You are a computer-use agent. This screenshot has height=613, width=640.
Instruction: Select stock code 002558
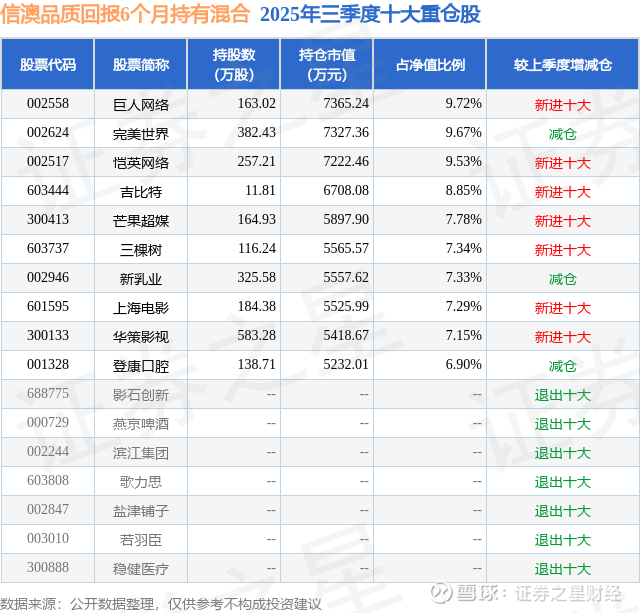(x=48, y=103)
